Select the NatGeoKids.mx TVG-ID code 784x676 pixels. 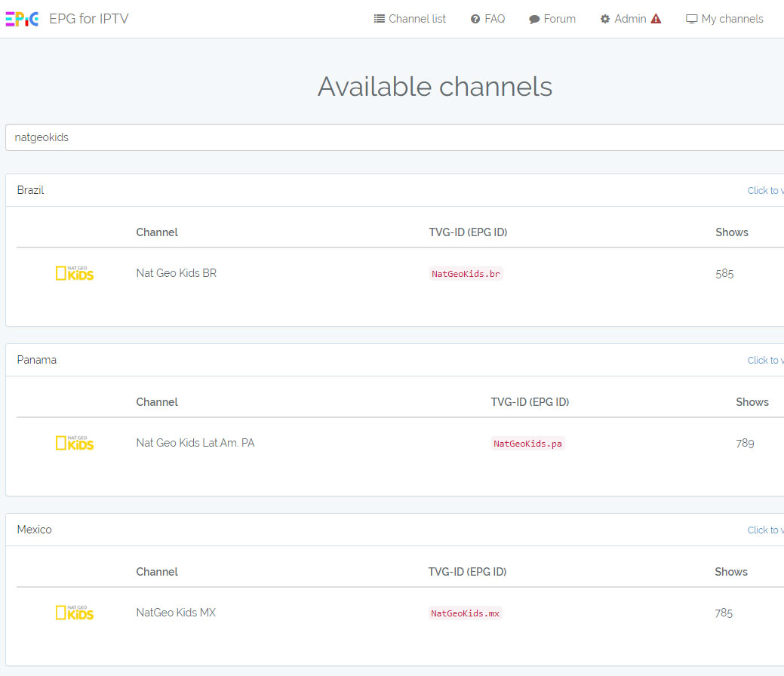[465, 613]
